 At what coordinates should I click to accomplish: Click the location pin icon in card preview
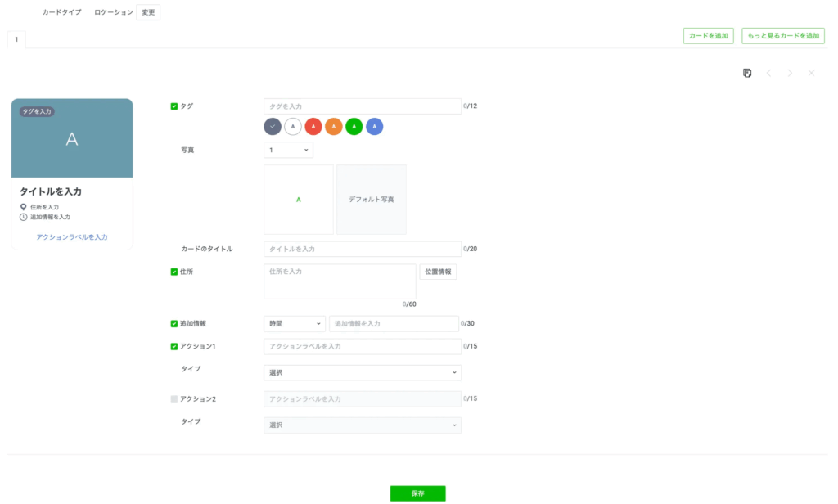click(x=24, y=207)
